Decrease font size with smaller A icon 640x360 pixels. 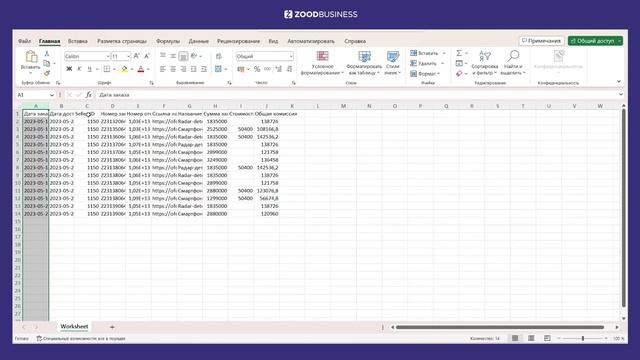point(147,56)
